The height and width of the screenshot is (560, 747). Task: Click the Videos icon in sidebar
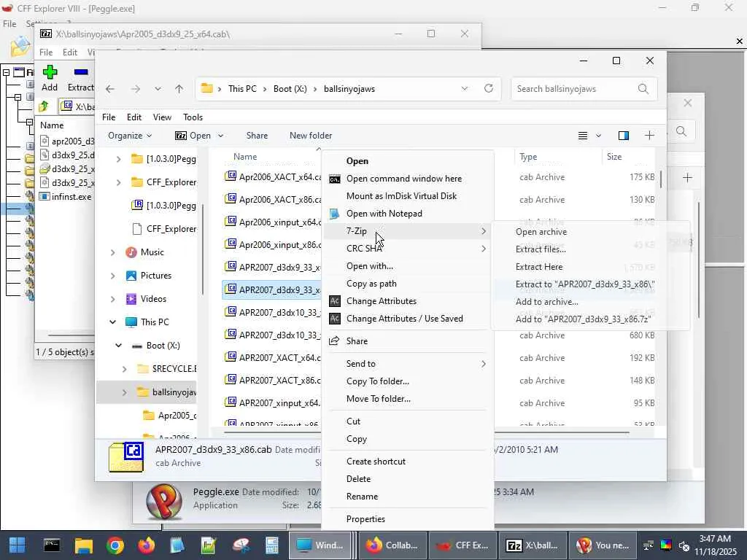click(x=131, y=299)
